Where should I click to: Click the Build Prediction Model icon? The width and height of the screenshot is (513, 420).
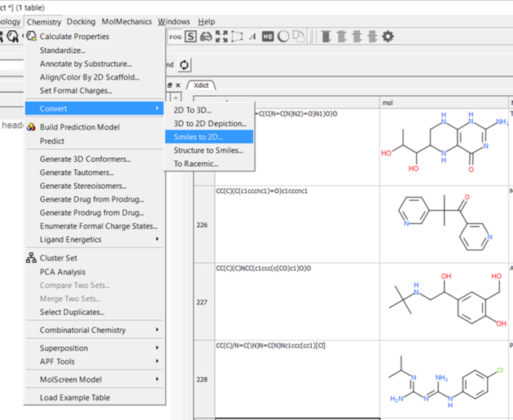32,127
